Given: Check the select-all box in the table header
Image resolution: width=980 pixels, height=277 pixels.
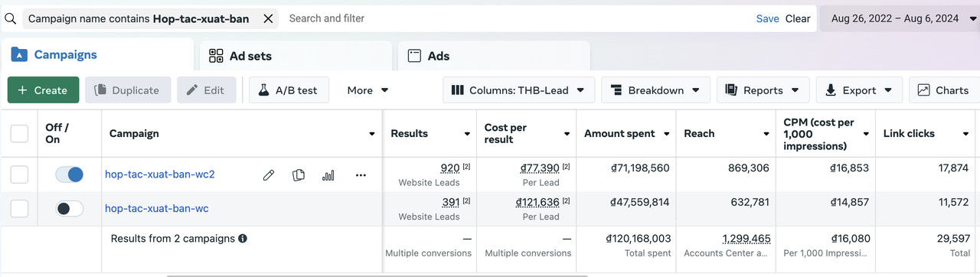Looking at the screenshot, I should 19,134.
